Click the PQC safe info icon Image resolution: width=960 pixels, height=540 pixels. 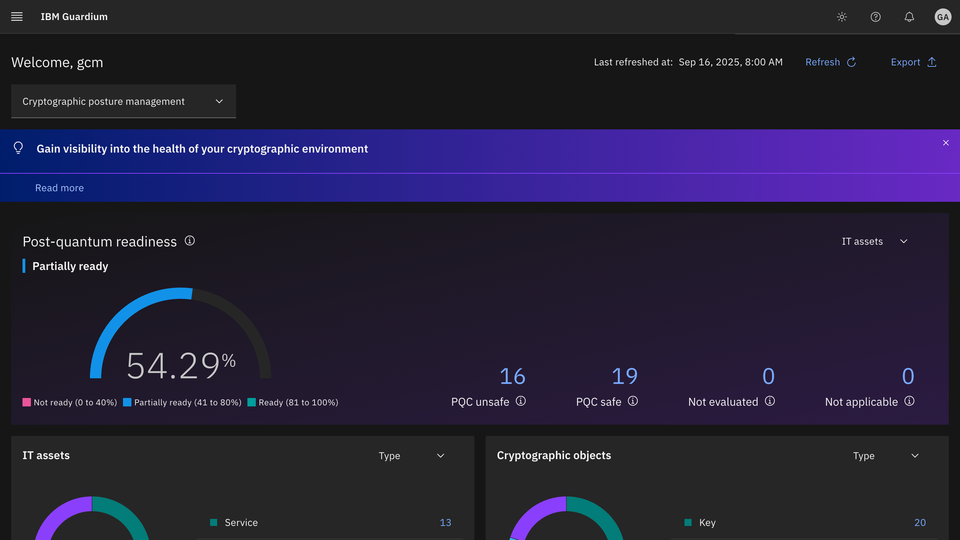tap(633, 401)
